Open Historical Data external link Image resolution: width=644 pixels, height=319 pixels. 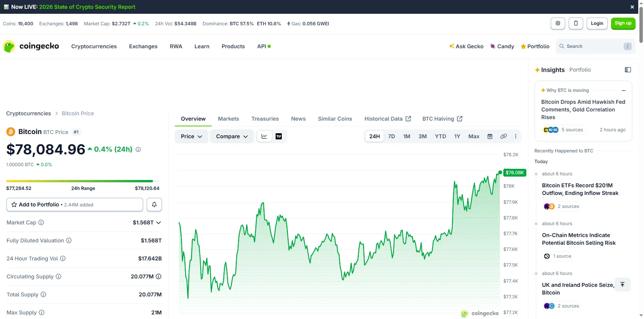pos(388,119)
